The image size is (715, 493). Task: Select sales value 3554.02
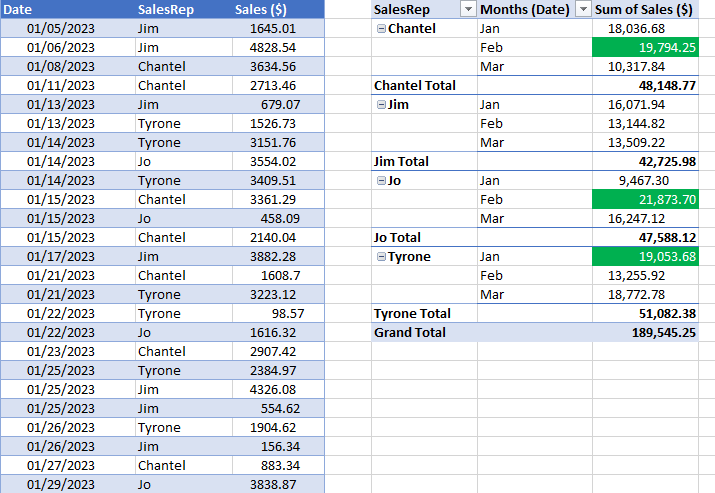coord(278,161)
